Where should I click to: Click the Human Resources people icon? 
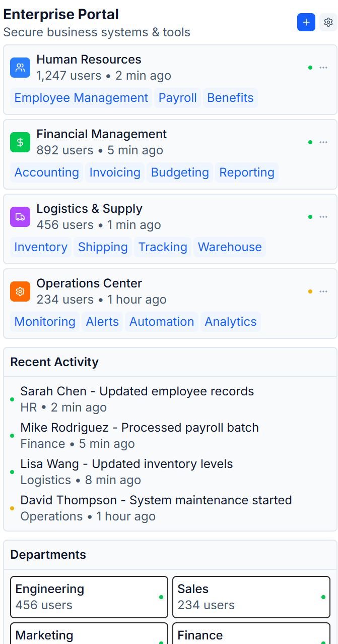[x=20, y=68]
